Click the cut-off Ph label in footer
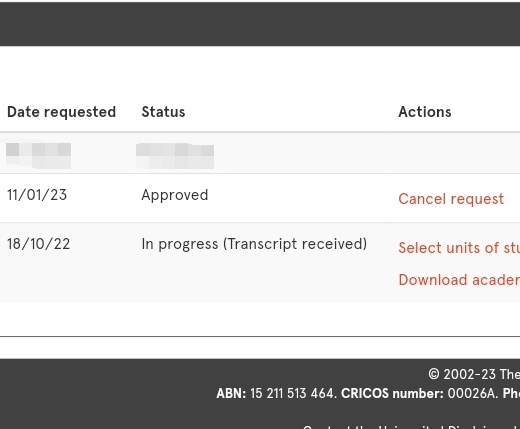The width and height of the screenshot is (520, 429). coord(511,394)
